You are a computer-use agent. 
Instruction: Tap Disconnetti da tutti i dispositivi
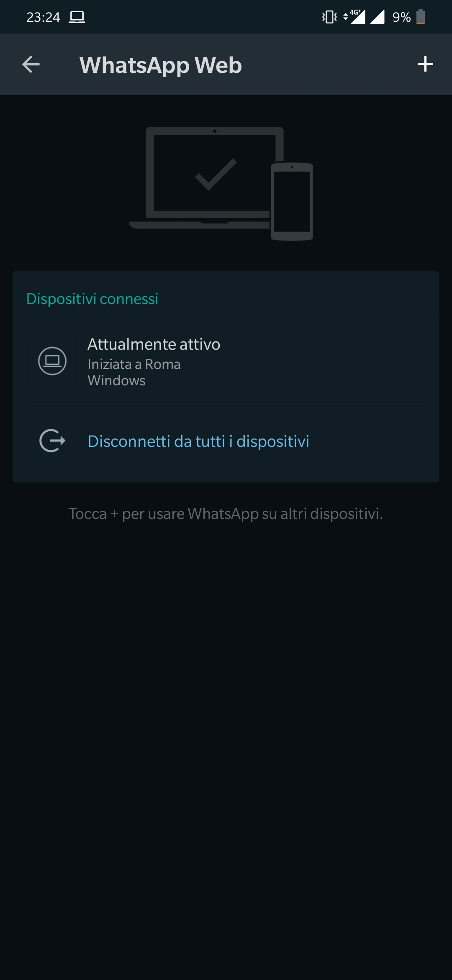click(x=198, y=441)
